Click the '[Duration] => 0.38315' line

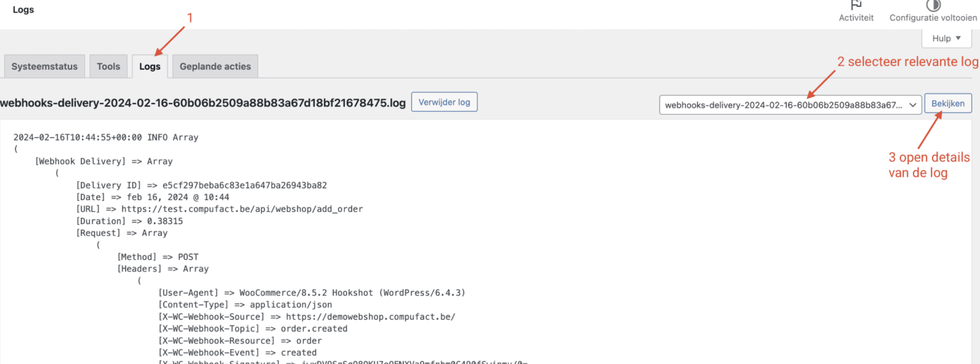click(129, 221)
